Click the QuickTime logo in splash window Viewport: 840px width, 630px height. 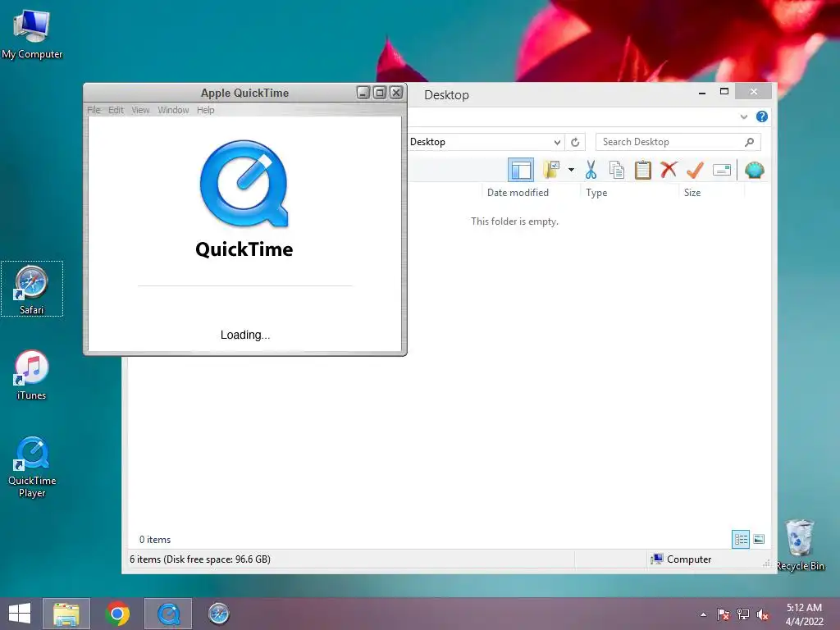click(x=244, y=184)
